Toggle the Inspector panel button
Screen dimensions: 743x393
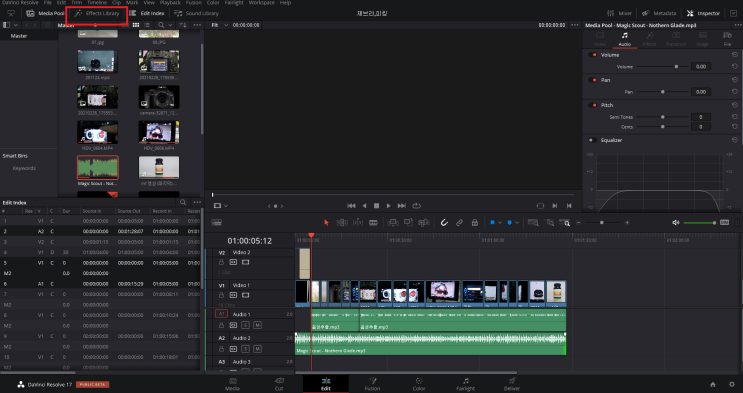pyautogui.click(x=703, y=13)
